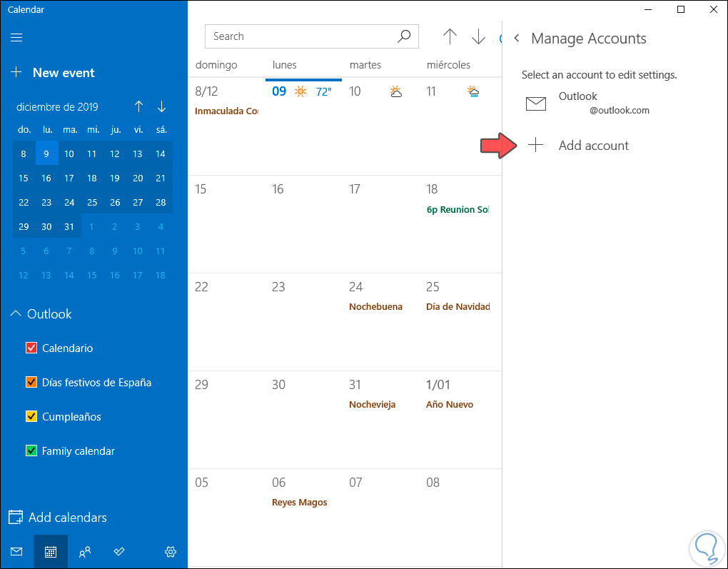Maximize the Calendar window
728x569 pixels.
pyautogui.click(x=681, y=9)
